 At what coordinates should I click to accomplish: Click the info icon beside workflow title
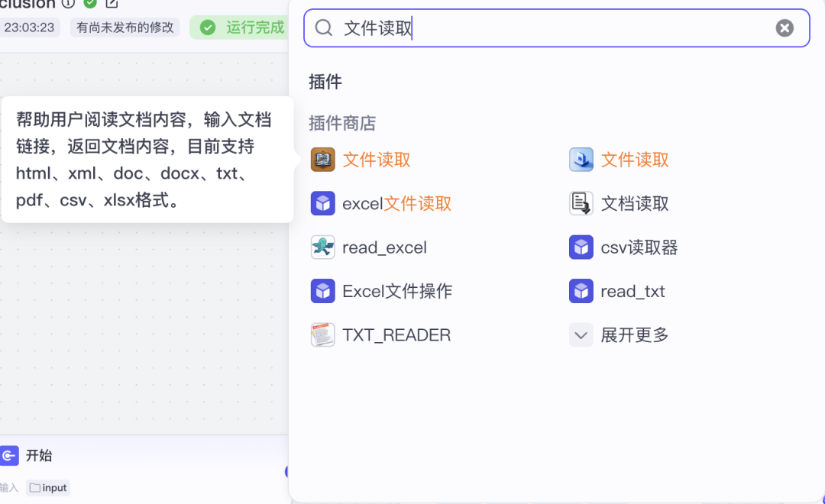(69, 3)
